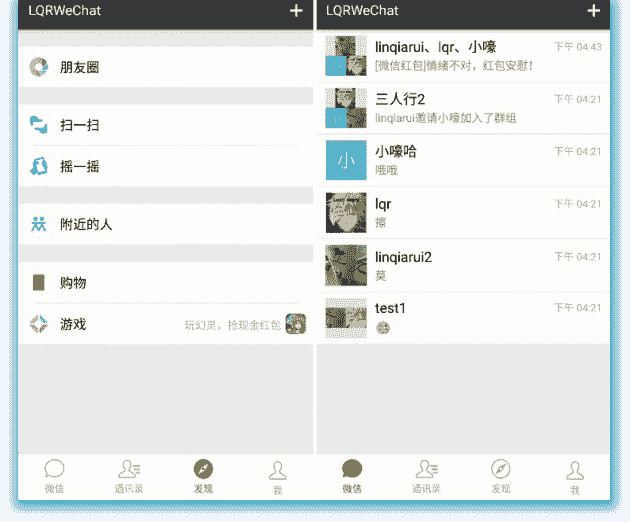The image size is (630, 522).
Task: Open the 三人行2 group conversation
Action: pos(460,108)
